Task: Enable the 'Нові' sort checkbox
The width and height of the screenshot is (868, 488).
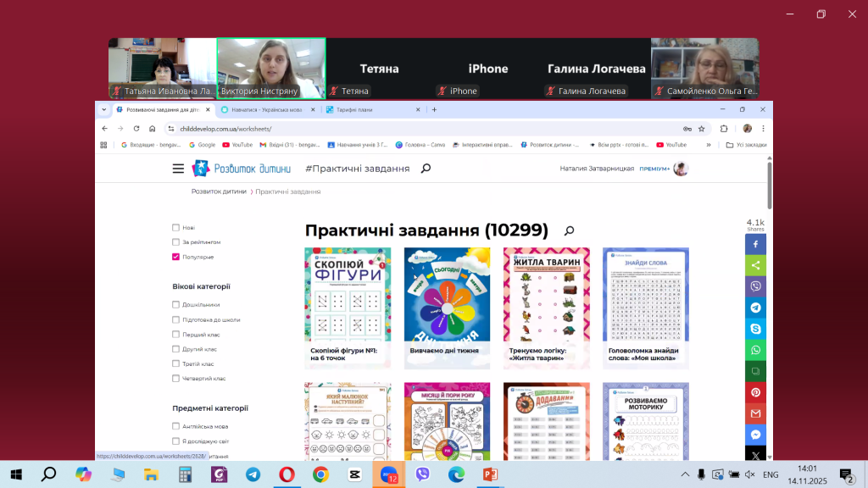Action: click(x=175, y=228)
